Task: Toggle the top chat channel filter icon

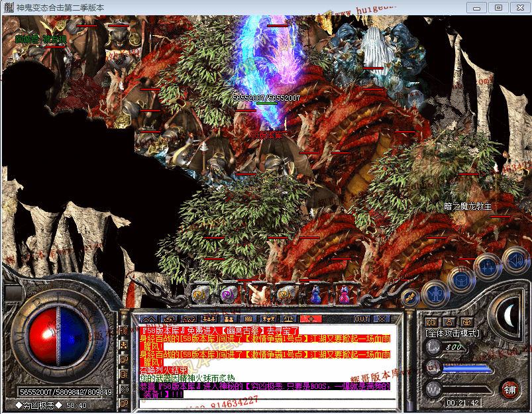Action: [x=124, y=331]
